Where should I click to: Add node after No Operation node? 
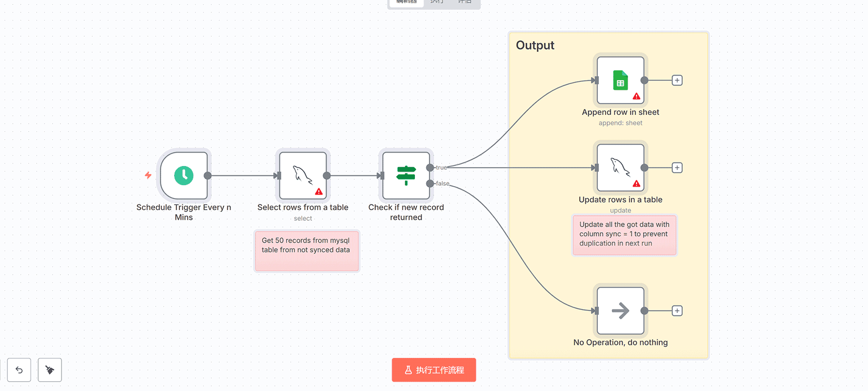pyautogui.click(x=677, y=311)
